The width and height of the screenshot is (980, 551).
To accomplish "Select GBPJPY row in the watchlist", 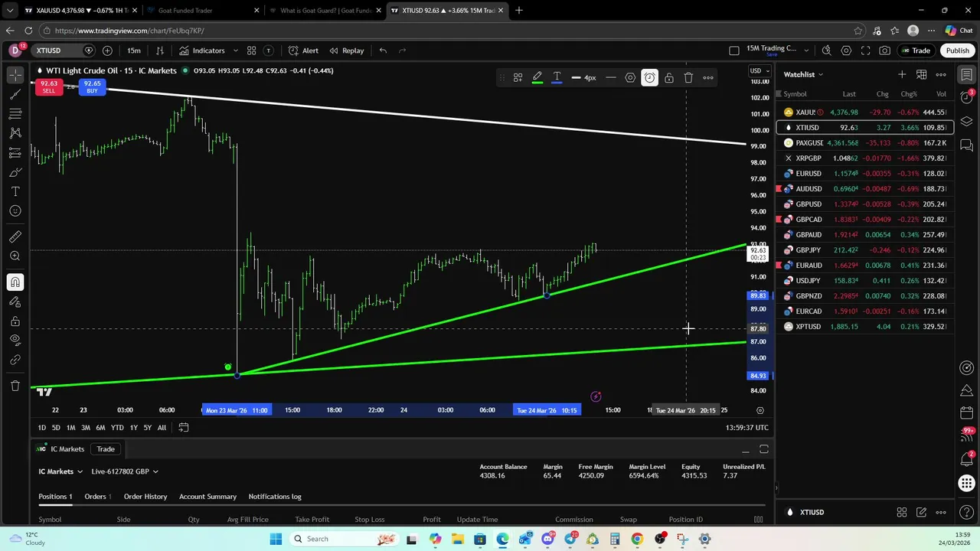I will 865,250.
